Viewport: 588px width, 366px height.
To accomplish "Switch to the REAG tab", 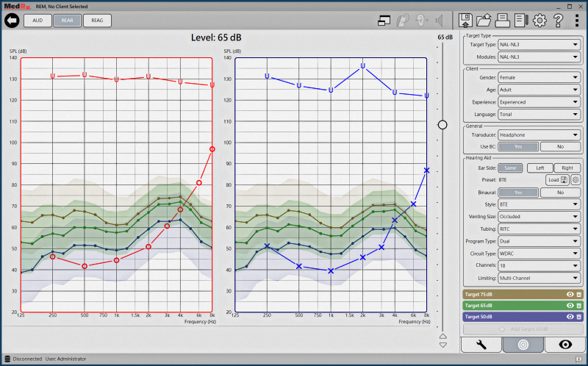I will (97, 20).
